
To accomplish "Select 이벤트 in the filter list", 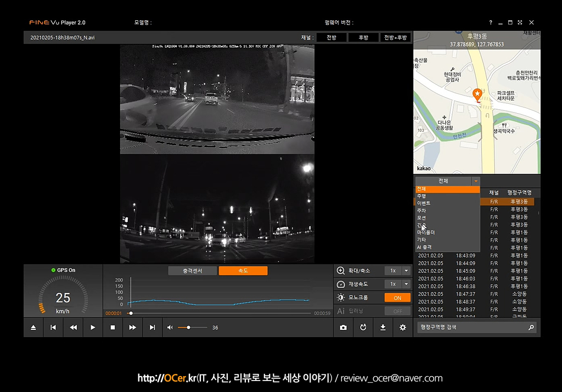I will [447, 203].
